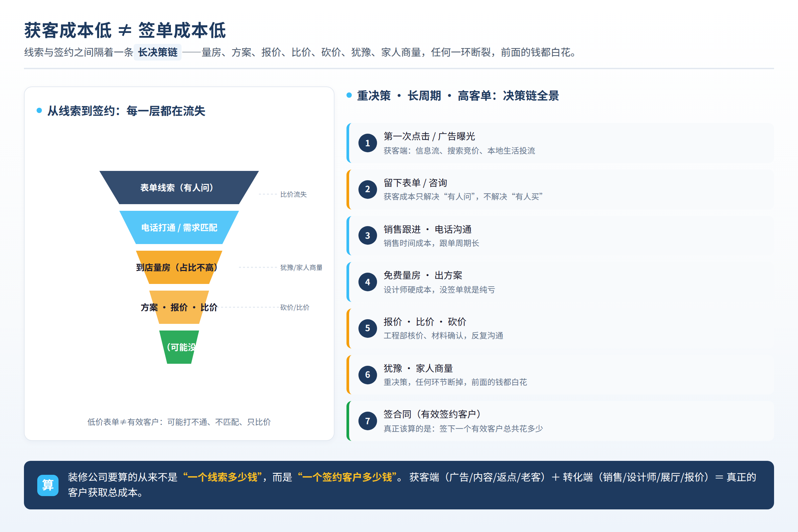
Task: Click the step 2 number badge
Action: click(367, 189)
